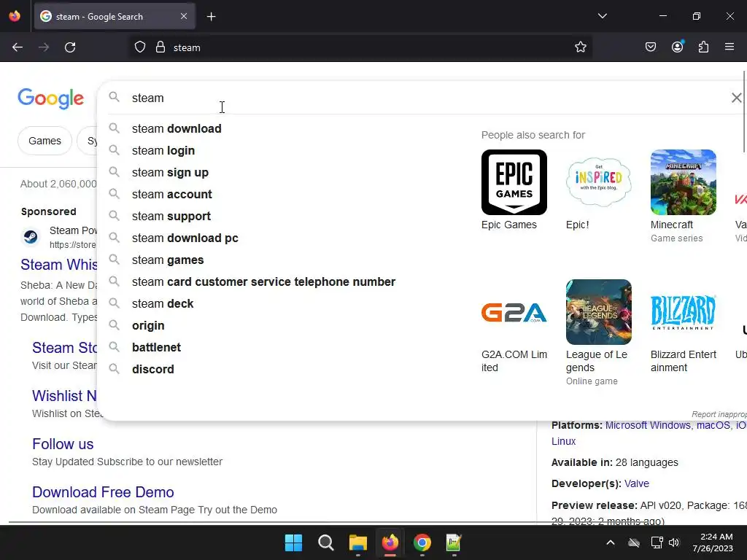Bookmark this page with the star icon
747x560 pixels.
(580, 47)
